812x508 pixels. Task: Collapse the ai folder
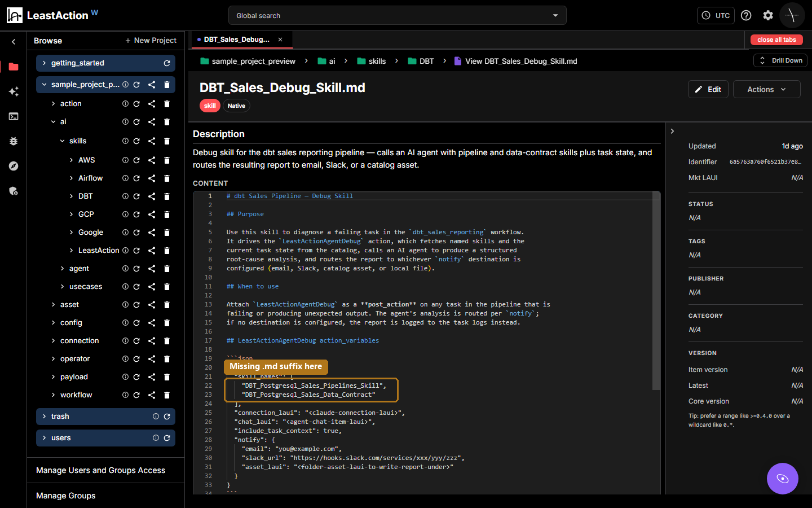click(x=53, y=122)
